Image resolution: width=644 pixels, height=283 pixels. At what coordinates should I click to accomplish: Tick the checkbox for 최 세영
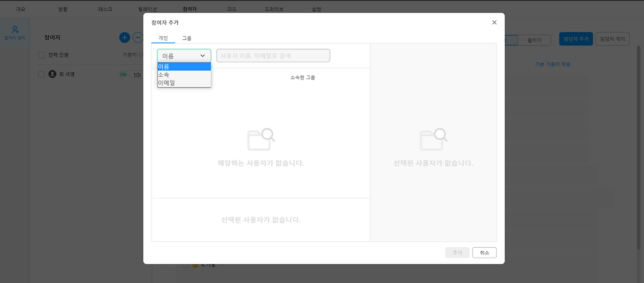point(42,74)
